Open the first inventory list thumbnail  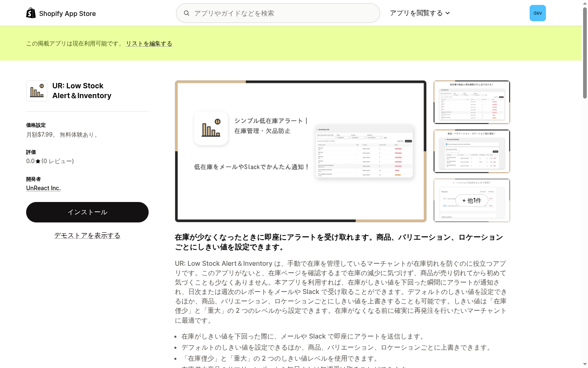click(x=472, y=102)
